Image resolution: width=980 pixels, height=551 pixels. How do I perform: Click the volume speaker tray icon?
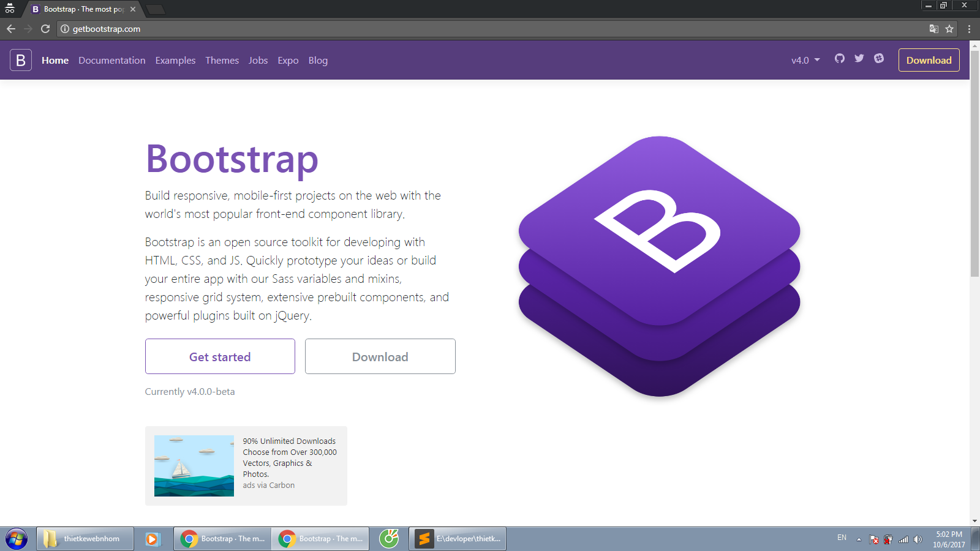point(918,539)
